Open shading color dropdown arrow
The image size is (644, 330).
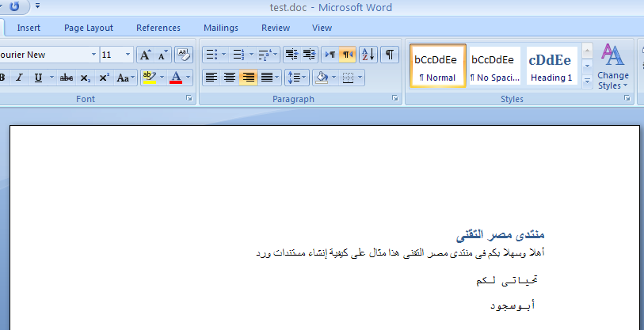click(x=333, y=78)
